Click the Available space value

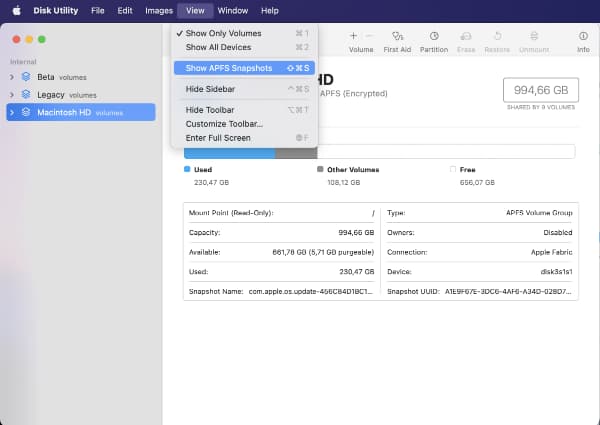(x=323, y=252)
